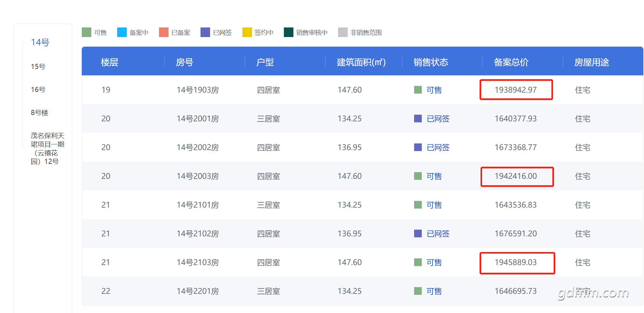Click the green 可售 legend swatch

click(x=87, y=32)
